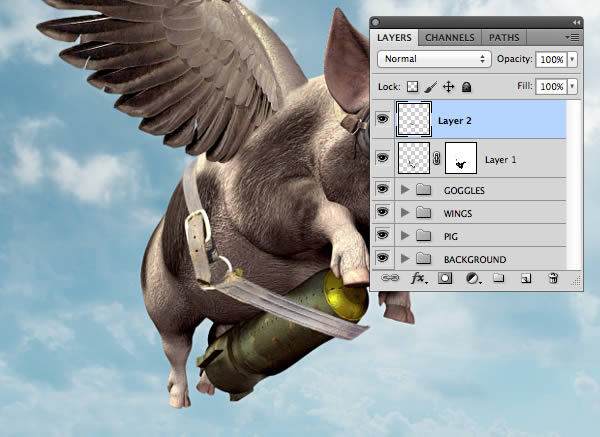Click lock transparent pixels icon
Viewport: 600px width, 437px height.
(x=412, y=87)
